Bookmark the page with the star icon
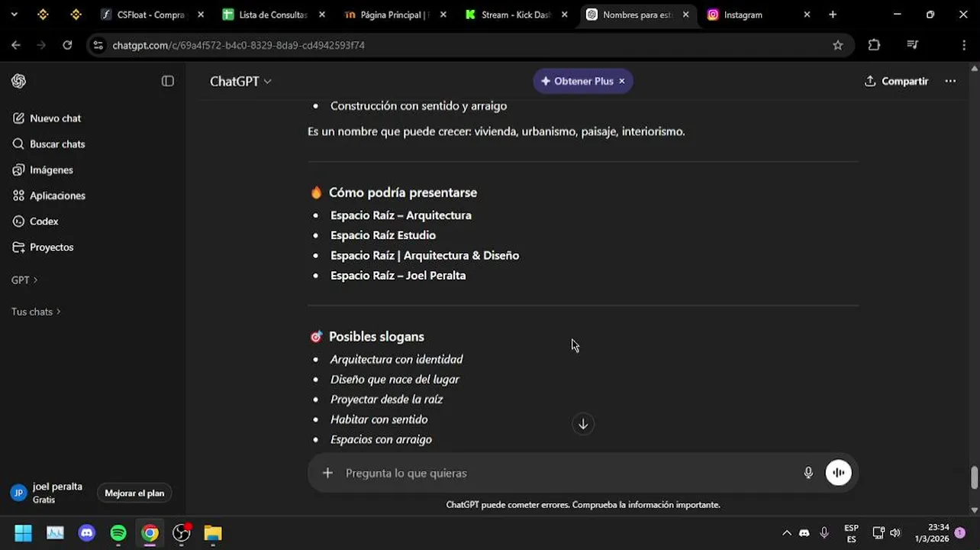Viewport: 980px width, 550px height. tap(838, 45)
